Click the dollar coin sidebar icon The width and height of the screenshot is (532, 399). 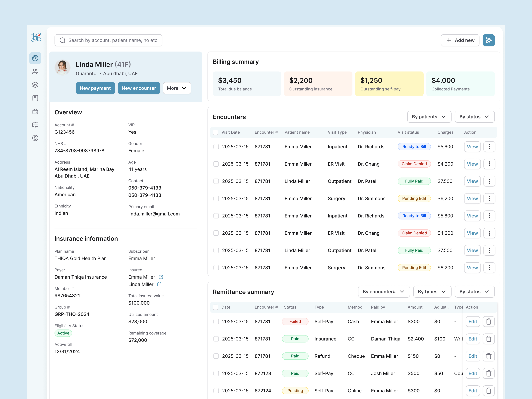[35, 138]
